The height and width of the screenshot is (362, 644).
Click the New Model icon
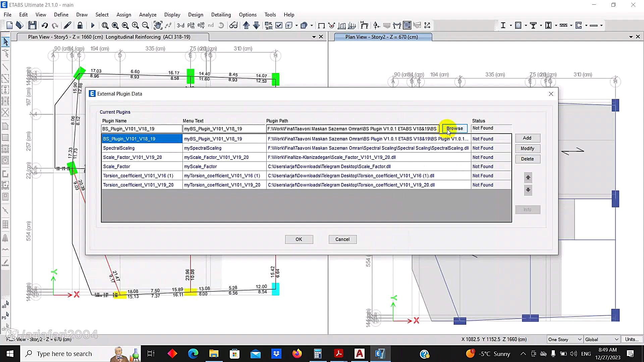(x=9, y=25)
